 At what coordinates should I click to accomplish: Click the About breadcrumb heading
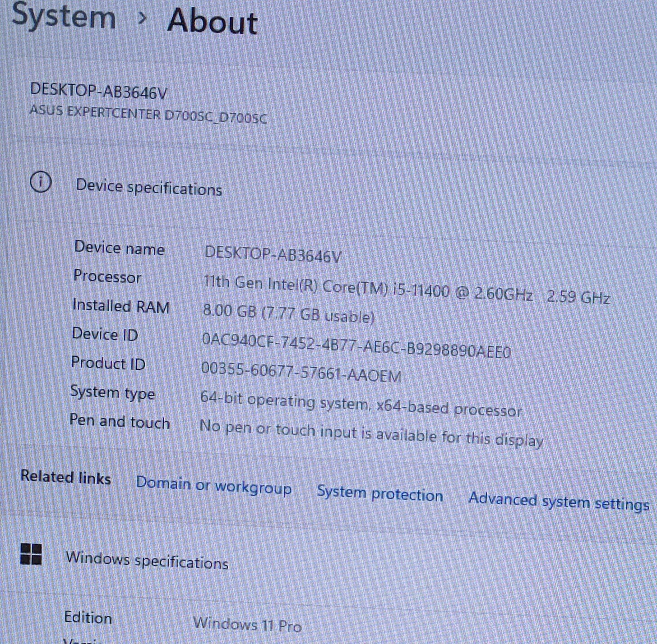click(x=213, y=21)
